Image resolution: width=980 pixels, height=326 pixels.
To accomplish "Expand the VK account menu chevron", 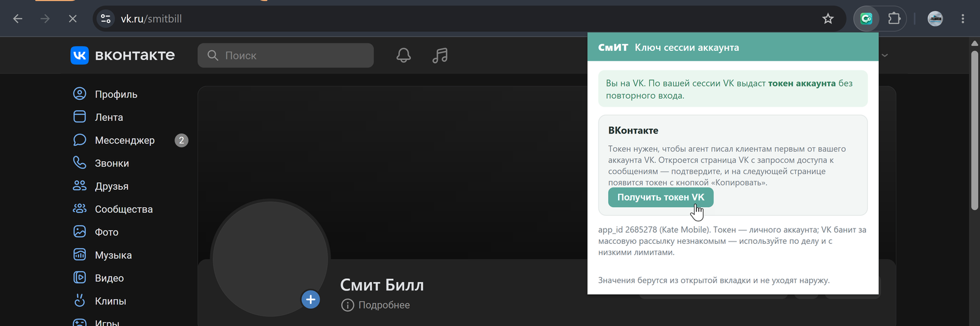I will (884, 56).
